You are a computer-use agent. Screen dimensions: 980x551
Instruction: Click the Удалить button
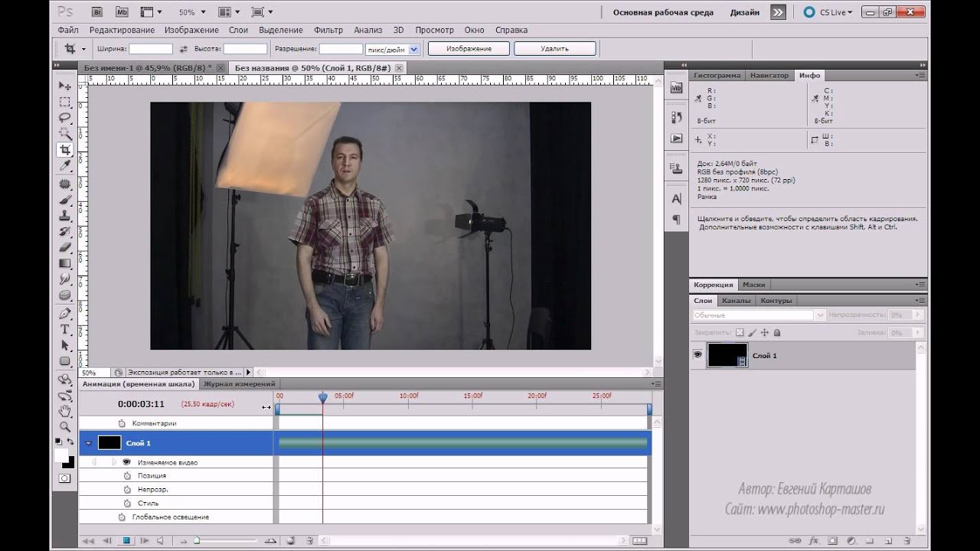point(554,49)
